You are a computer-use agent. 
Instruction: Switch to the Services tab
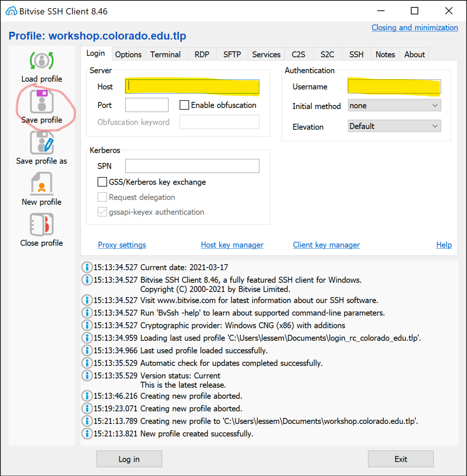pos(266,55)
